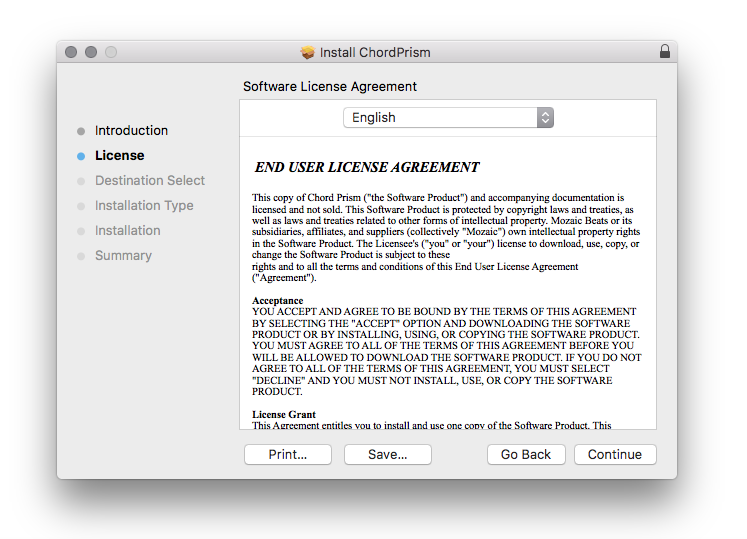Click the Installation Type step

point(144,205)
